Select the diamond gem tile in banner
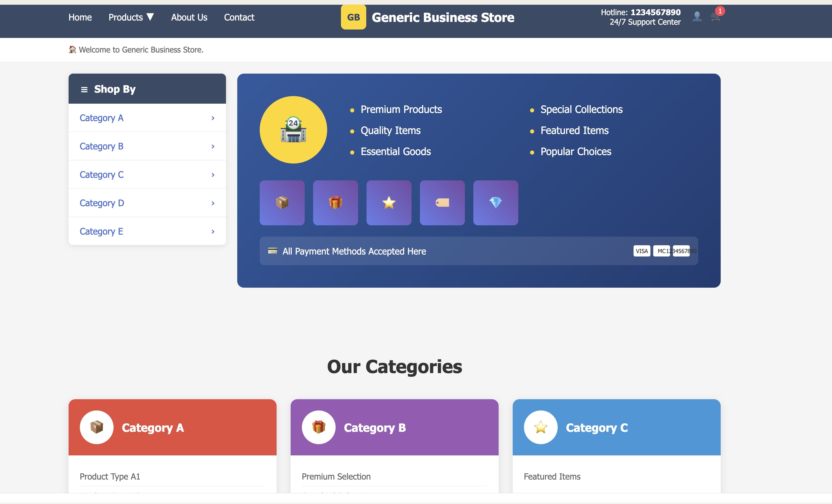Image resolution: width=832 pixels, height=504 pixels. 495,203
